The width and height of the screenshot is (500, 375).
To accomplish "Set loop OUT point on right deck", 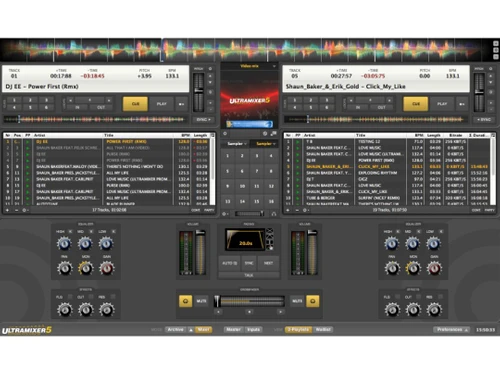I will [381, 107].
